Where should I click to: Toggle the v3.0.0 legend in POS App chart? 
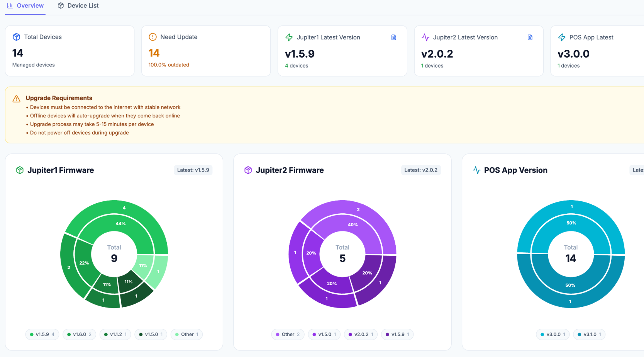pos(552,334)
